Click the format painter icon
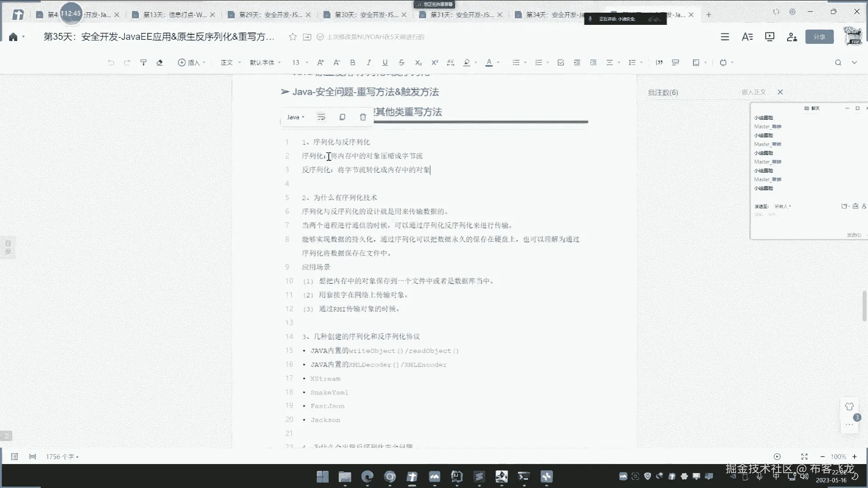This screenshot has width=868, height=488. pos(143,63)
